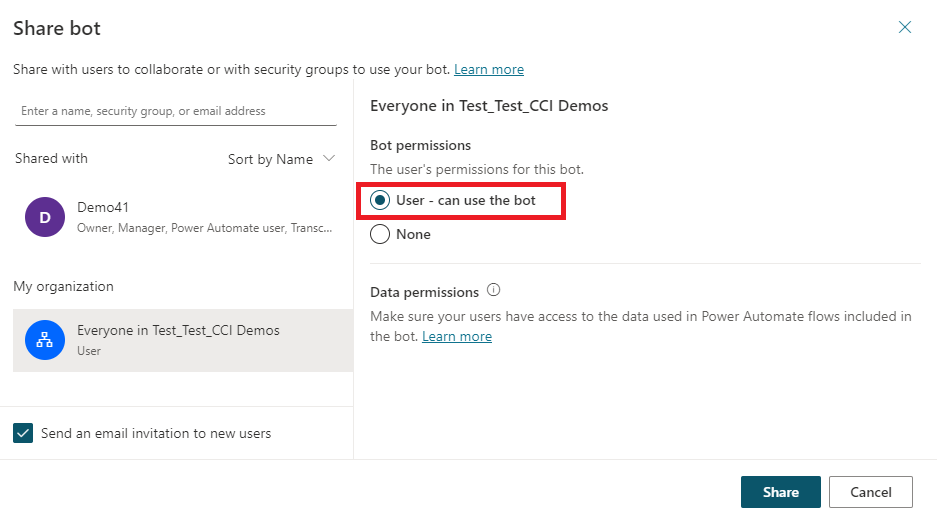Click the Send an email invitation label

[x=156, y=433]
